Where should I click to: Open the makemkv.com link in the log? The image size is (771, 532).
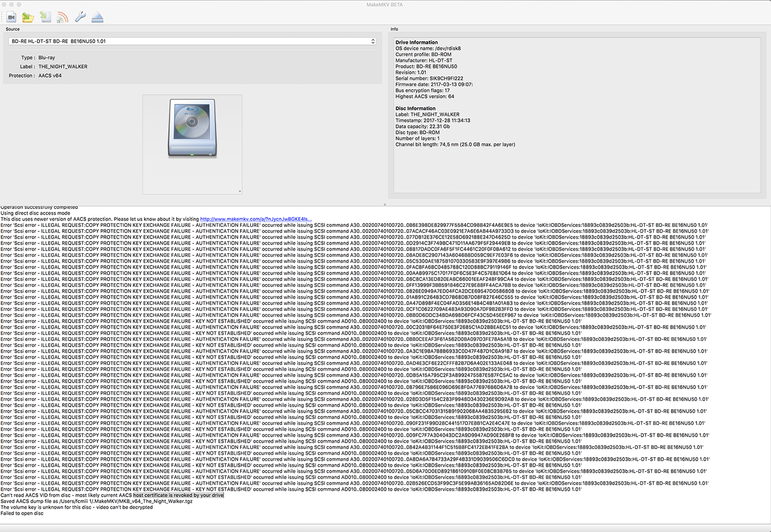256,219
